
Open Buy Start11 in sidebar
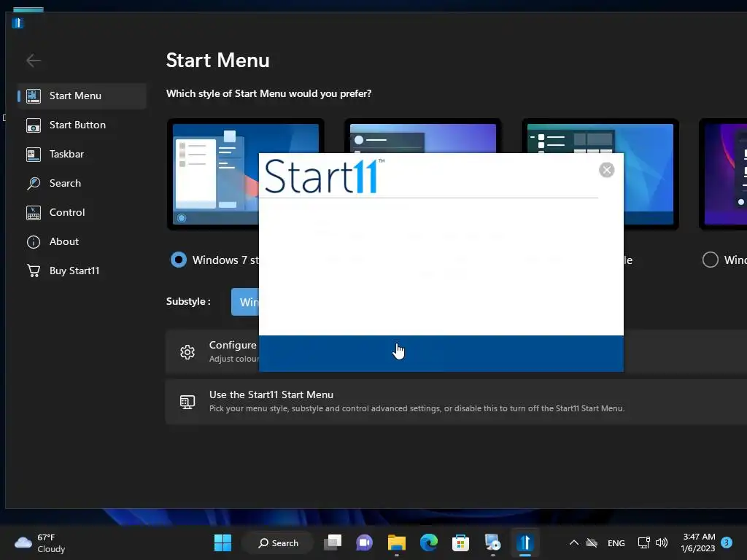click(82, 271)
